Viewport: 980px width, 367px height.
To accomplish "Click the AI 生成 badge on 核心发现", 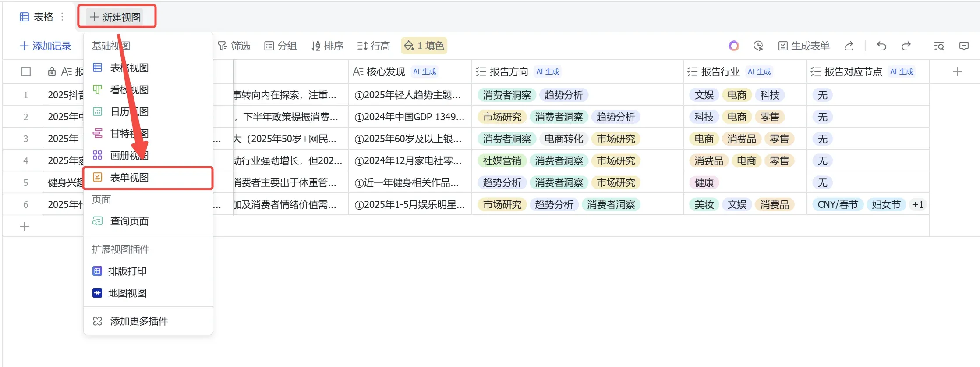I will (x=425, y=71).
